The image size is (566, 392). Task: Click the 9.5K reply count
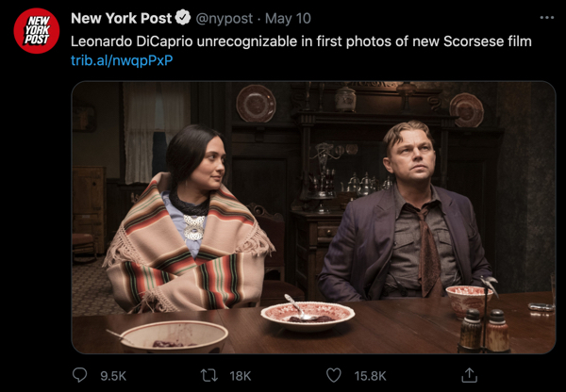click(x=112, y=375)
